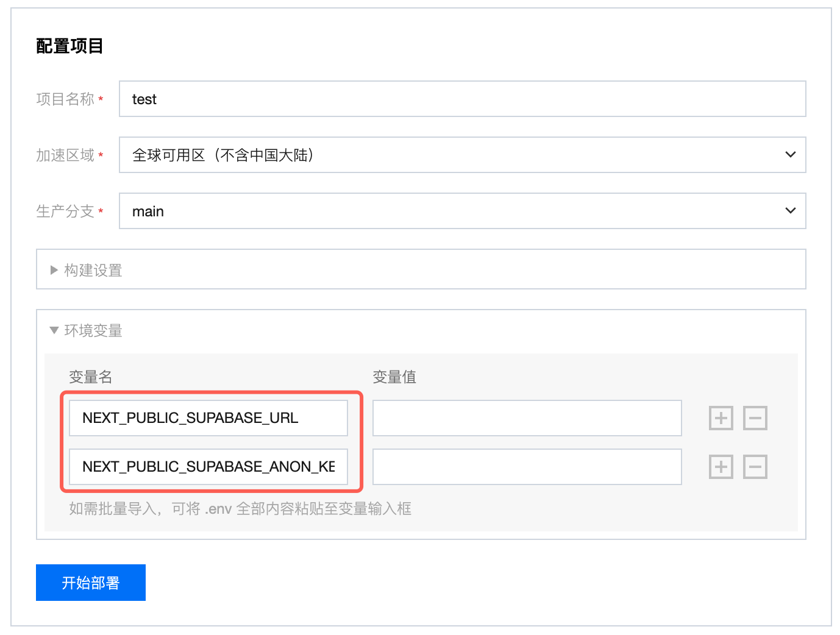
Task: Focus the NEXT_PUBLIC_SUPABASE_URL variable name field
Action: click(208, 418)
